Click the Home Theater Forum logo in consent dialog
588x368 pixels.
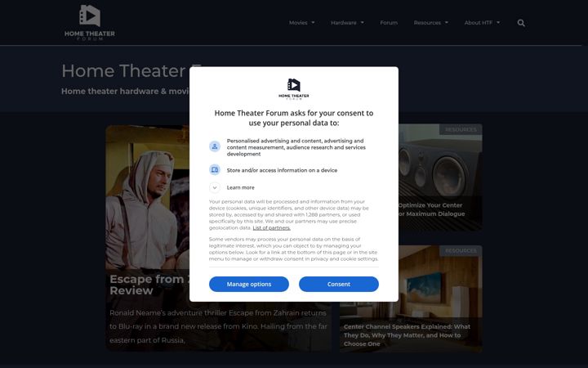tap(294, 89)
